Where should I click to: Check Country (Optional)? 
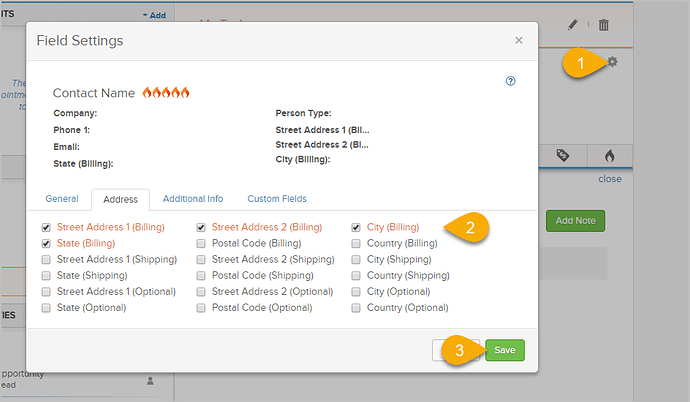[x=356, y=308]
